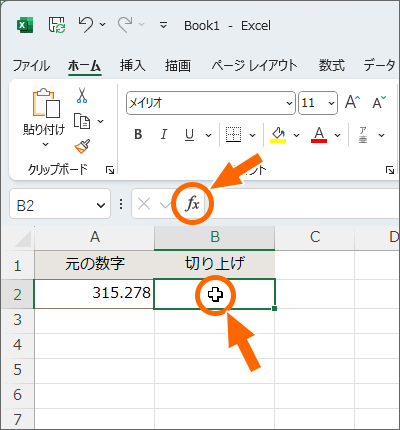Select the Format Painter brush
The image size is (400, 430).
coord(82,146)
